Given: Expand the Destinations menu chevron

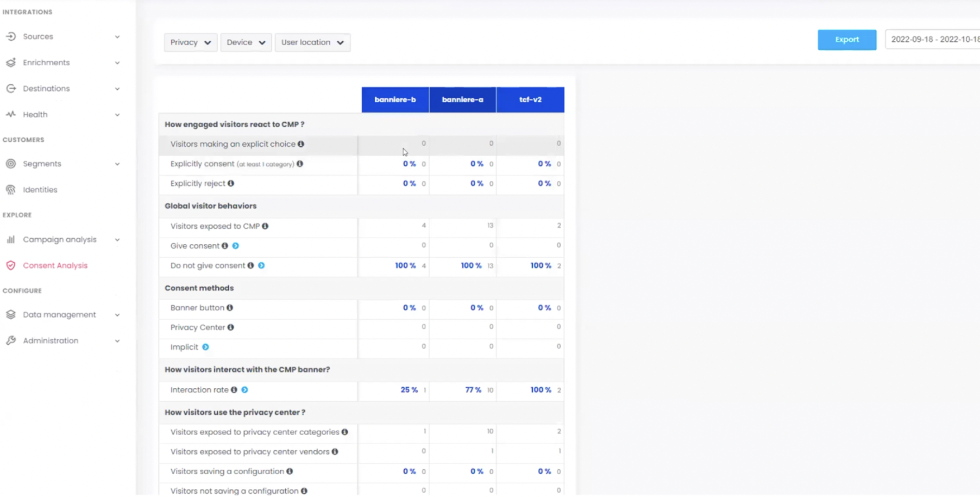Looking at the screenshot, I should pyautogui.click(x=117, y=89).
